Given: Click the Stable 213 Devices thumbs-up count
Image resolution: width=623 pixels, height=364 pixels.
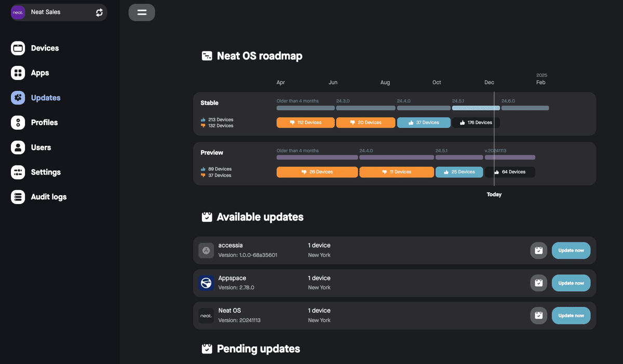Looking at the screenshot, I should (217, 119).
